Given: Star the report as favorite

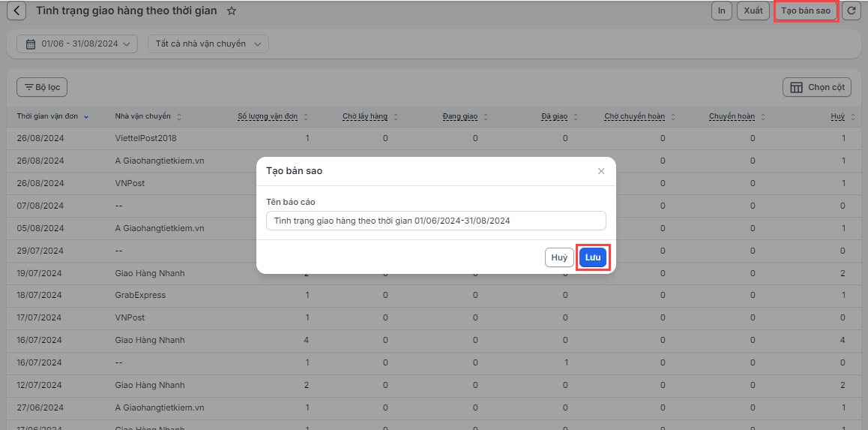Looking at the screenshot, I should [232, 11].
